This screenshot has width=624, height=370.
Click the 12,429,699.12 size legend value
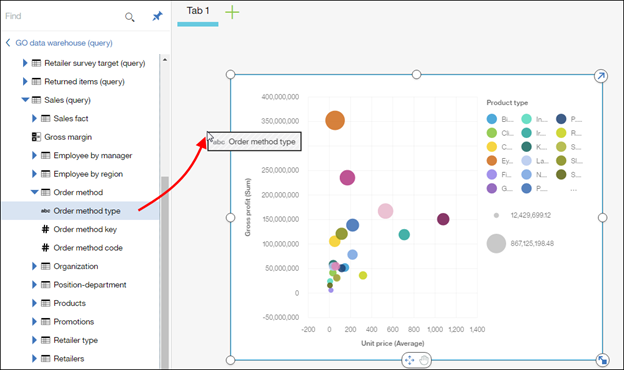pos(530,215)
